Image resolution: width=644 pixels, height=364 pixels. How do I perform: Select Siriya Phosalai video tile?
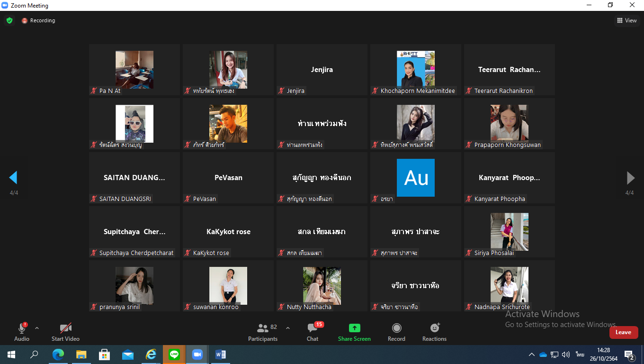510,232
